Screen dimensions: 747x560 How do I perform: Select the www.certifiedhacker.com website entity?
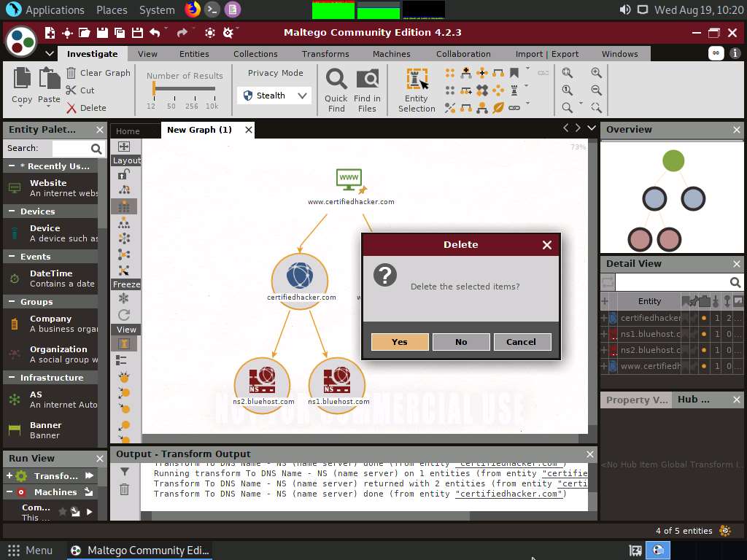(x=350, y=181)
